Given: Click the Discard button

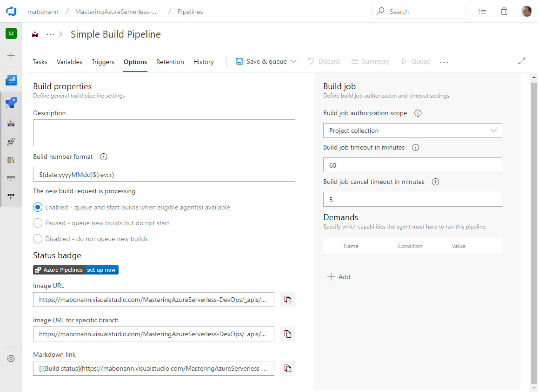Looking at the screenshot, I should pyautogui.click(x=324, y=61).
